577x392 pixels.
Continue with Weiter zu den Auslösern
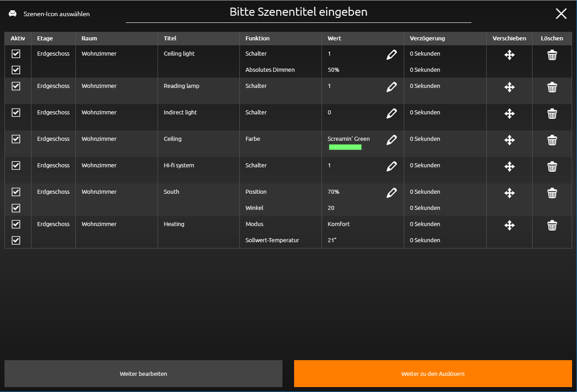[433, 374]
